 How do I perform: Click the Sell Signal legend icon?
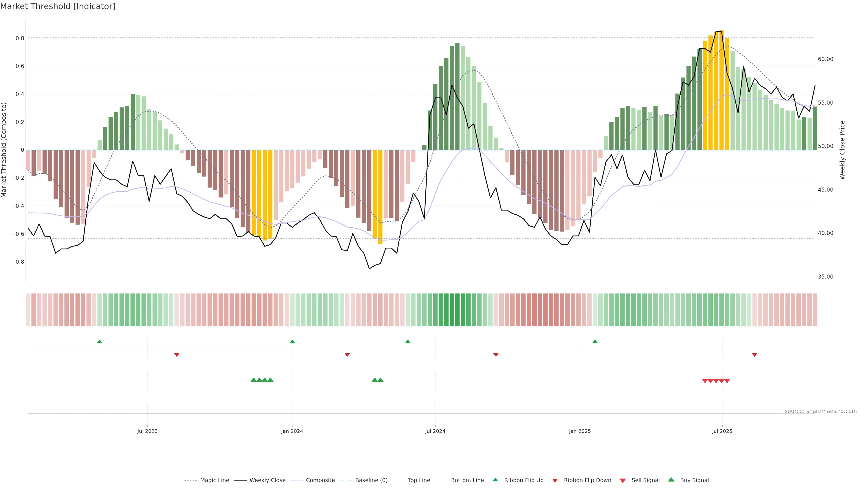tap(622, 480)
